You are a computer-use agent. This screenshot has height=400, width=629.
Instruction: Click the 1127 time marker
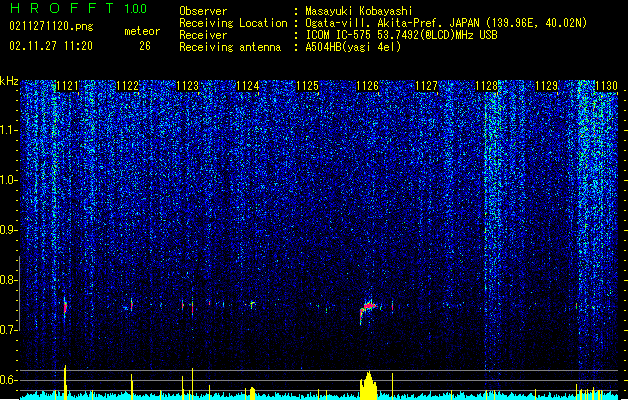(x=426, y=86)
